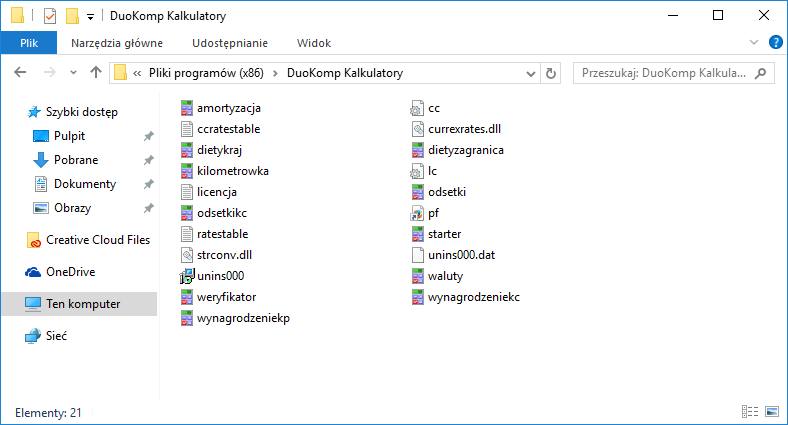
Task: Click the pin icon beside Pulpit
Action: [149, 136]
